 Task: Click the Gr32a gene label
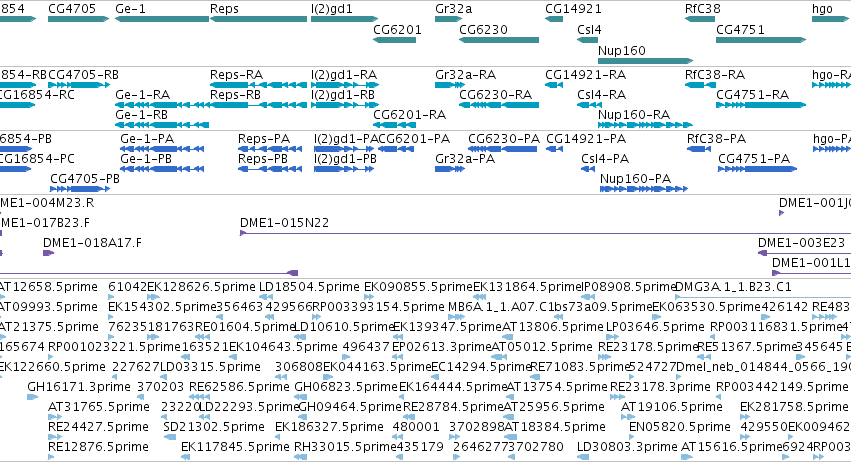(453, 9)
